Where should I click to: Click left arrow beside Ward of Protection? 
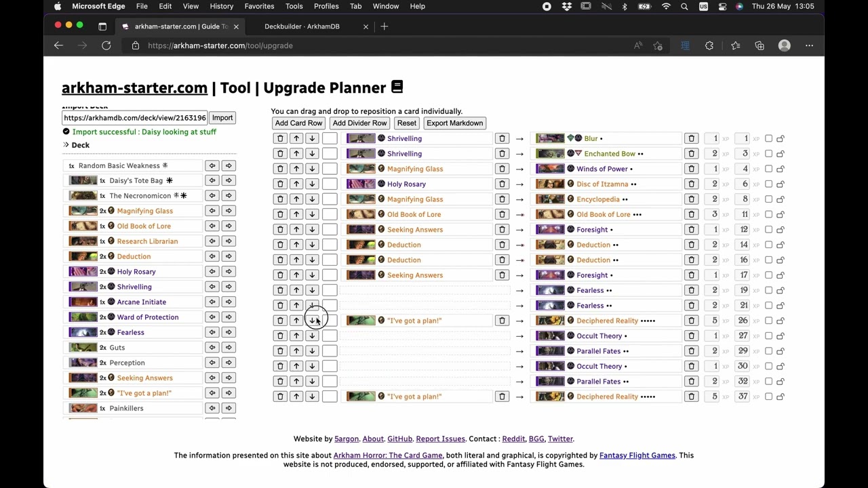(x=212, y=317)
